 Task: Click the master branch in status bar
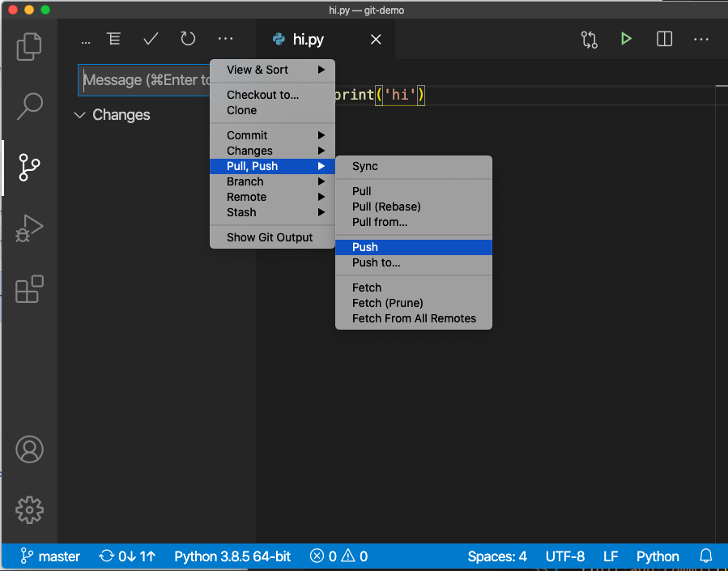coord(51,556)
